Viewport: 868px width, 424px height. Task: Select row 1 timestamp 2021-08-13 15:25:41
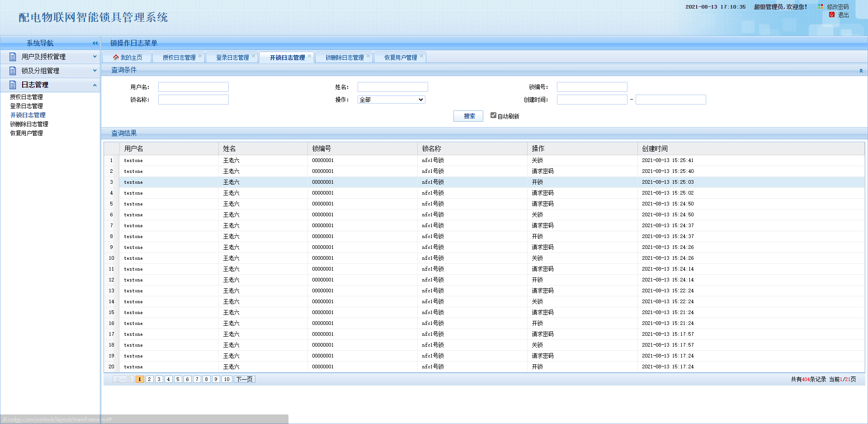(668, 160)
